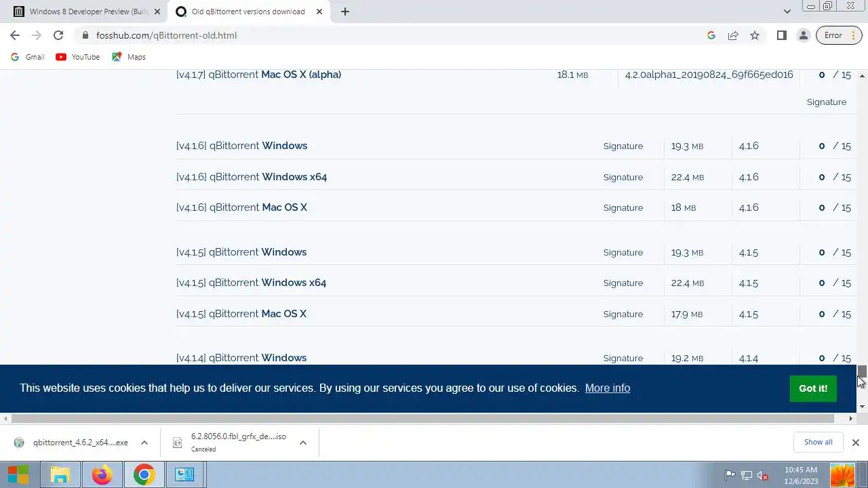Expand the tab search dropdown
This screenshot has width=868, height=488.
point(787,12)
